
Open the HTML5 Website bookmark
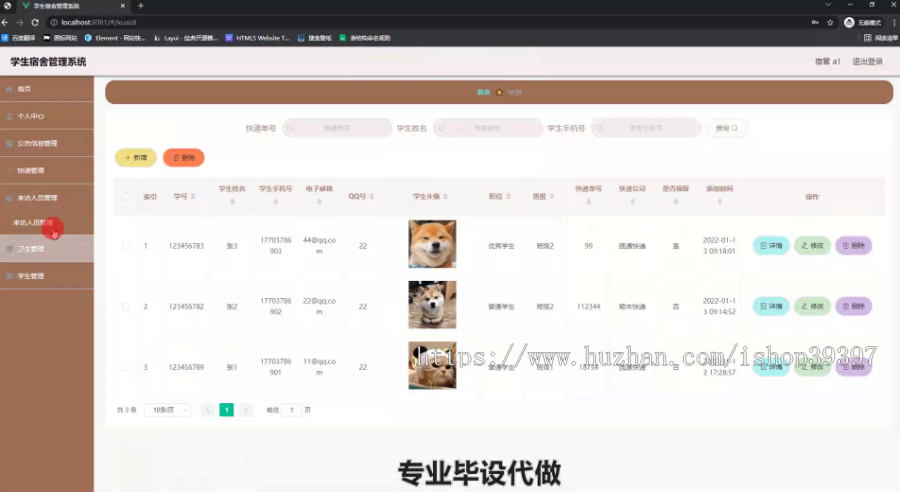click(258, 38)
